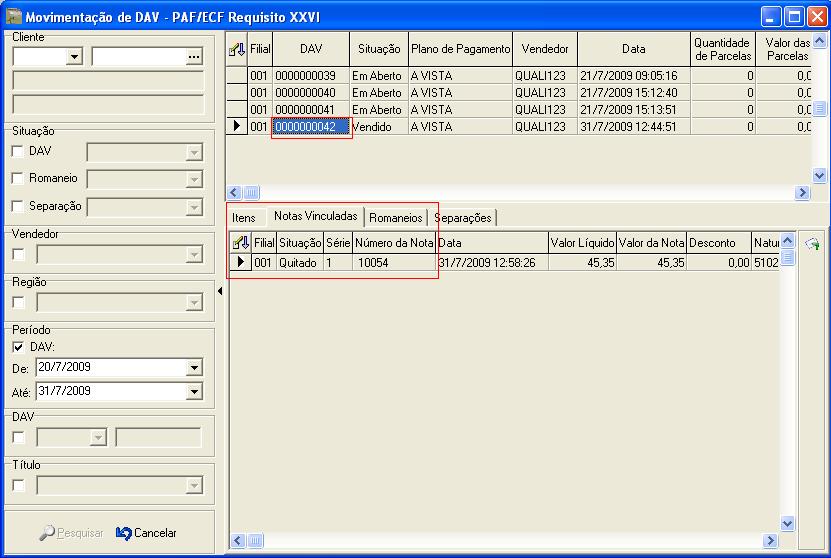
Task: Click the open note icon on the right panel
Action: 812,243
